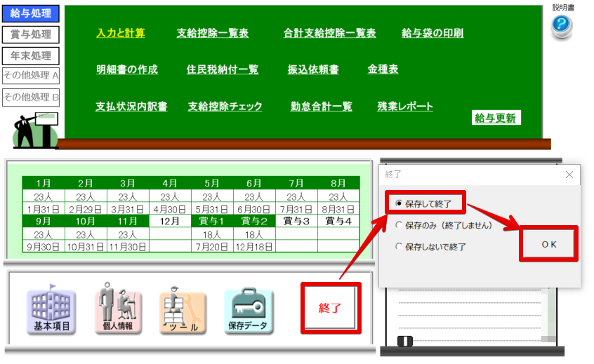Open 住民税納付一覧 link

tap(223, 69)
